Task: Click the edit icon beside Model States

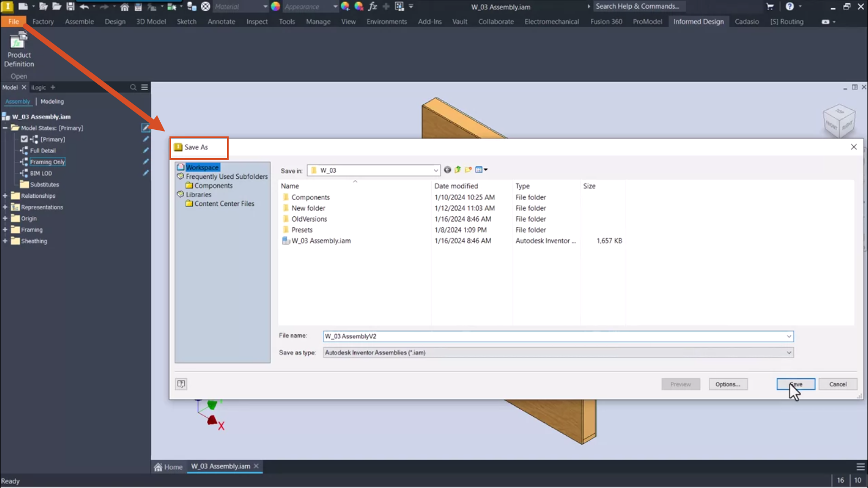Action: coord(146,128)
